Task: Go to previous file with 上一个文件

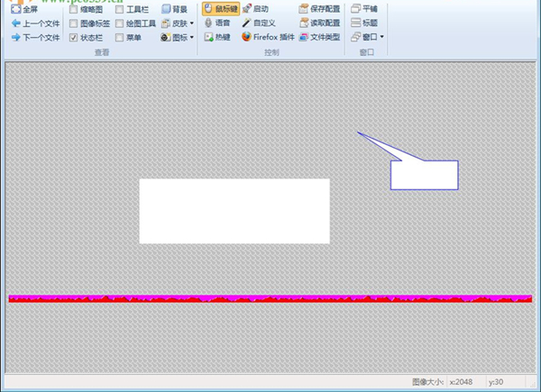Action: [35, 23]
